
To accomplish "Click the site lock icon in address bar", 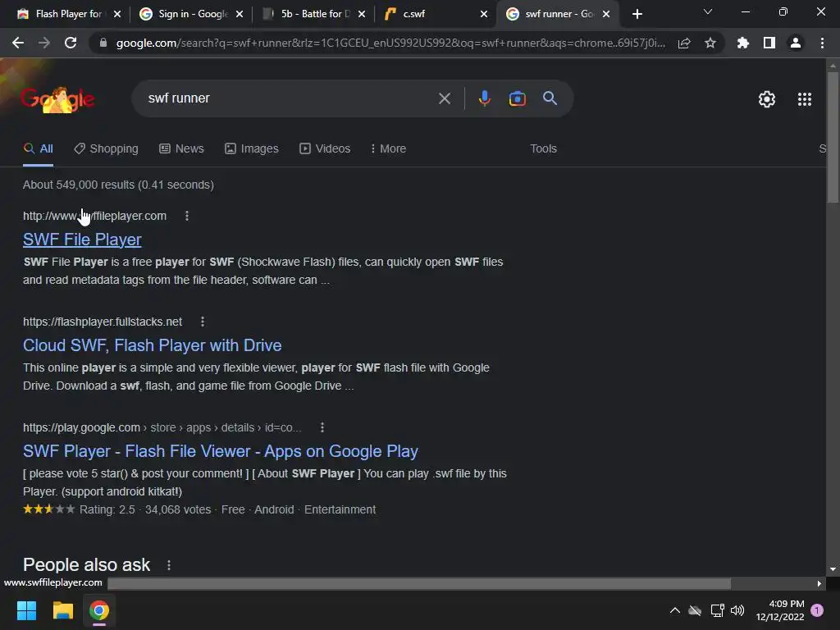I will (103, 43).
